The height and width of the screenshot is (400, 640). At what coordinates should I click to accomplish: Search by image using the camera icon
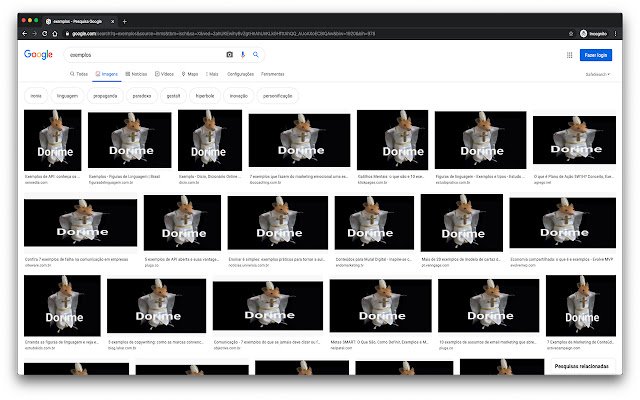[229, 55]
